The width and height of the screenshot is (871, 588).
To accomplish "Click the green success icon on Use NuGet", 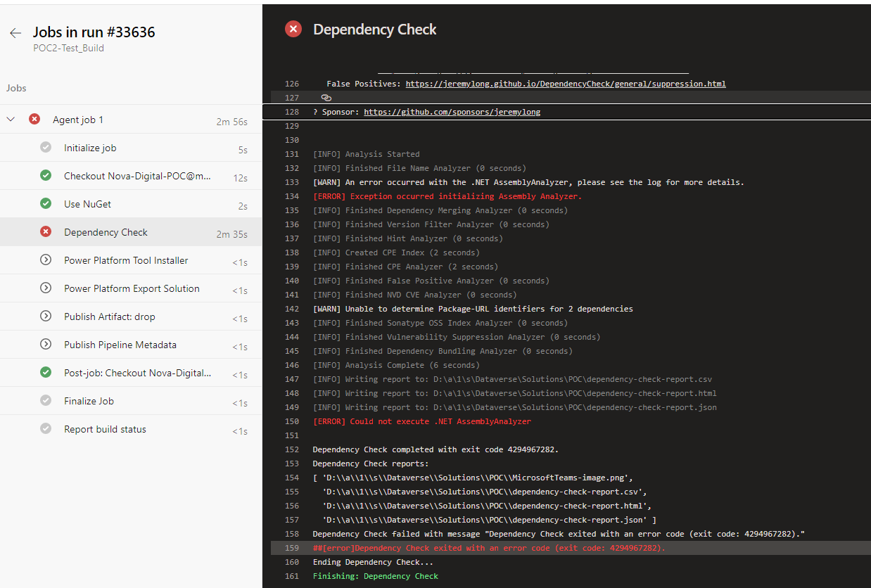I will coord(45,204).
